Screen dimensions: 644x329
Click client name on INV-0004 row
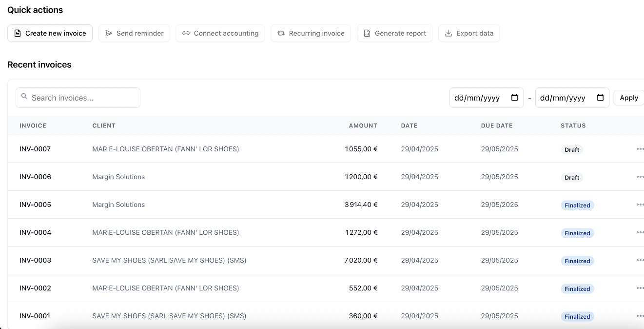(x=166, y=232)
